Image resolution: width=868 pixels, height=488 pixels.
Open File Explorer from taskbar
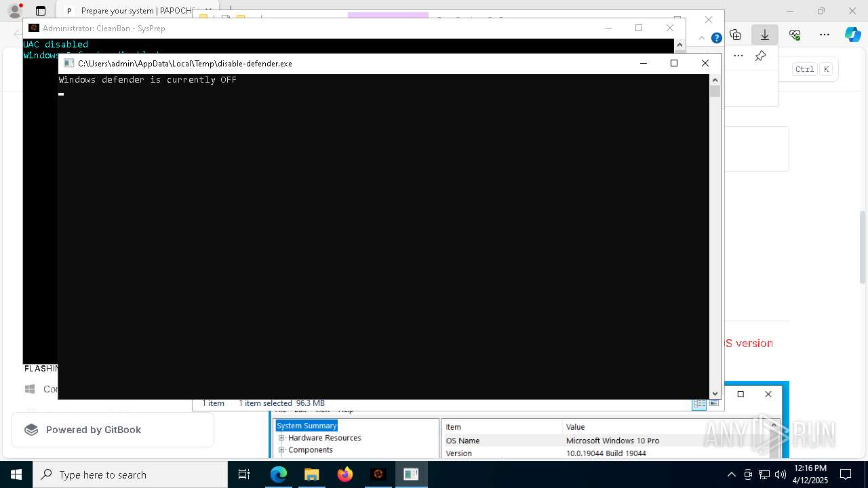[x=312, y=474]
